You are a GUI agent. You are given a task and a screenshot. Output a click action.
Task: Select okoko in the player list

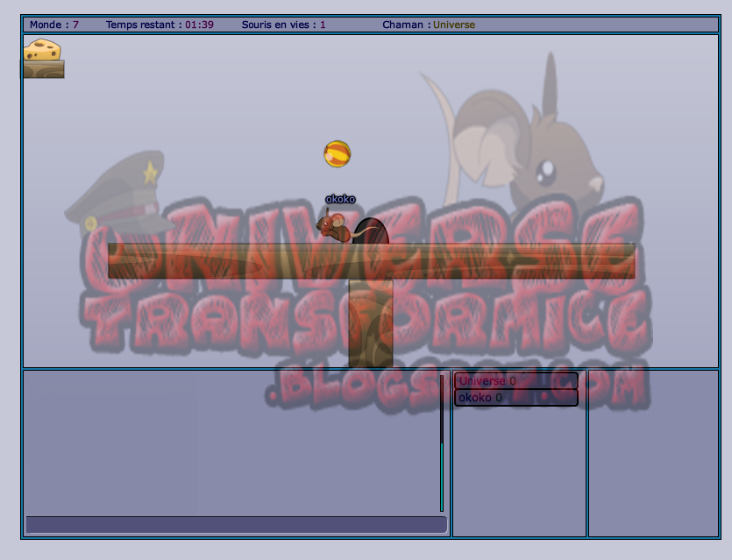point(515,398)
